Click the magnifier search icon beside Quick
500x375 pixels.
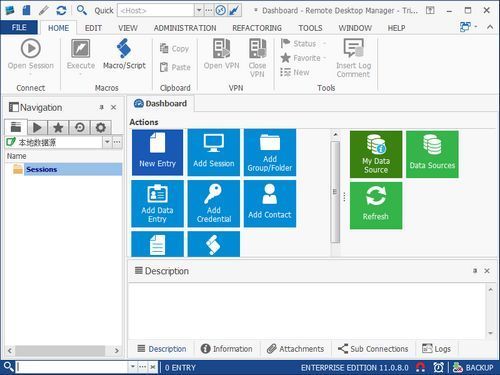click(x=81, y=10)
